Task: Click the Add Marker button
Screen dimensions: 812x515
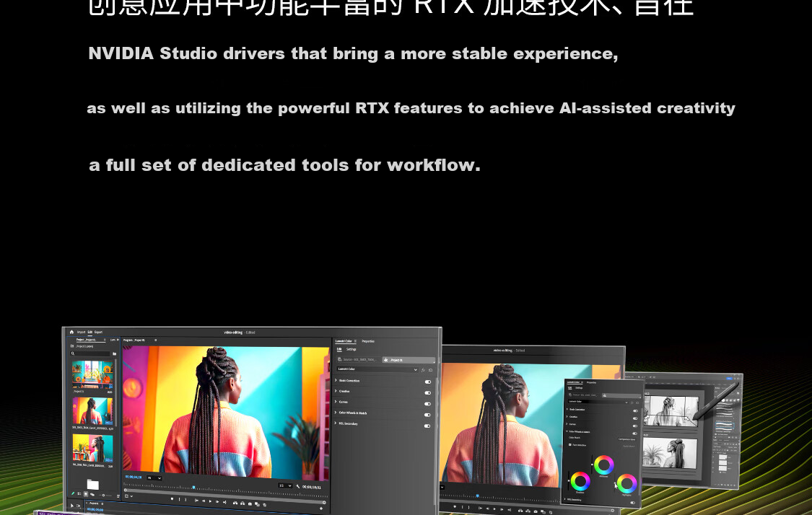Action: coord(172,498)
